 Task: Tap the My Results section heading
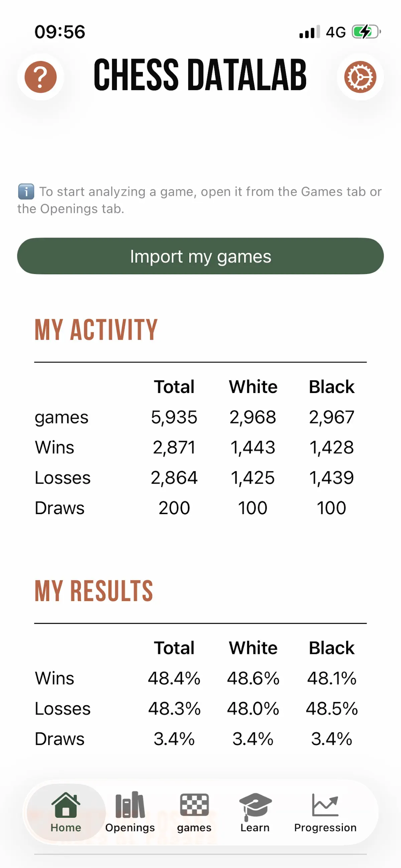[94, 591]
